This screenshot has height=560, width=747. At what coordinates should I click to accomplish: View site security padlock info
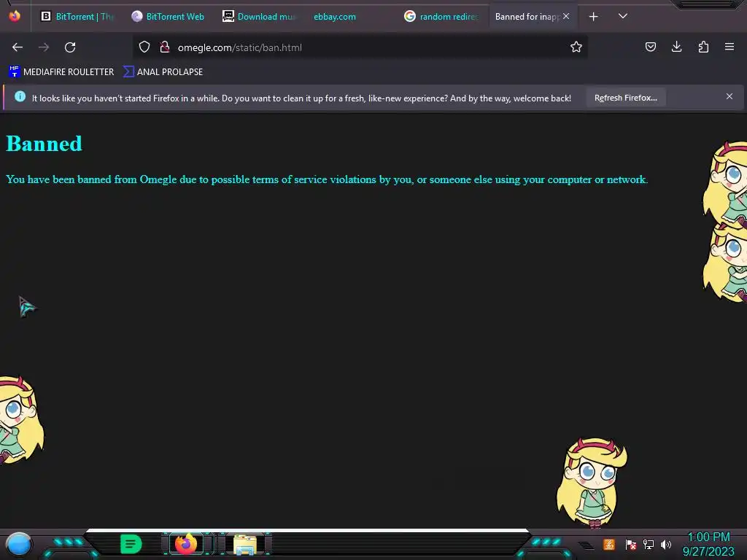165,47
